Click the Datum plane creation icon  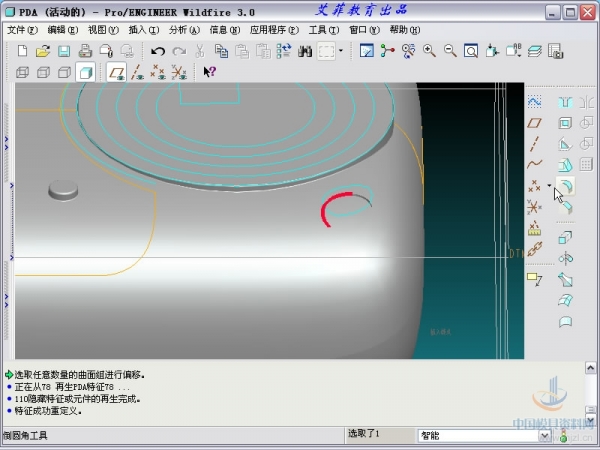pos(534,123)
